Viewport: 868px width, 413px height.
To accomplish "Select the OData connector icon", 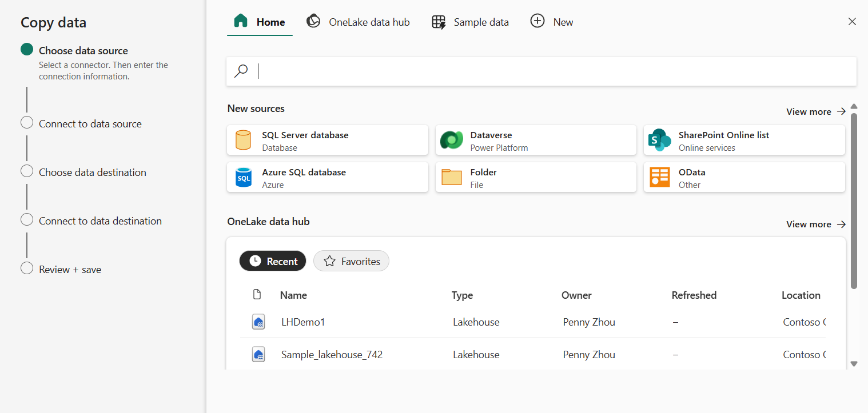I will (660, 177).
